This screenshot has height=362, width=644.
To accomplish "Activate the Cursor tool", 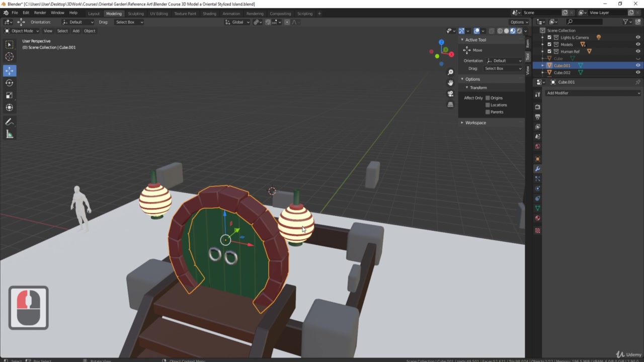I will click(x=9, y=57).
